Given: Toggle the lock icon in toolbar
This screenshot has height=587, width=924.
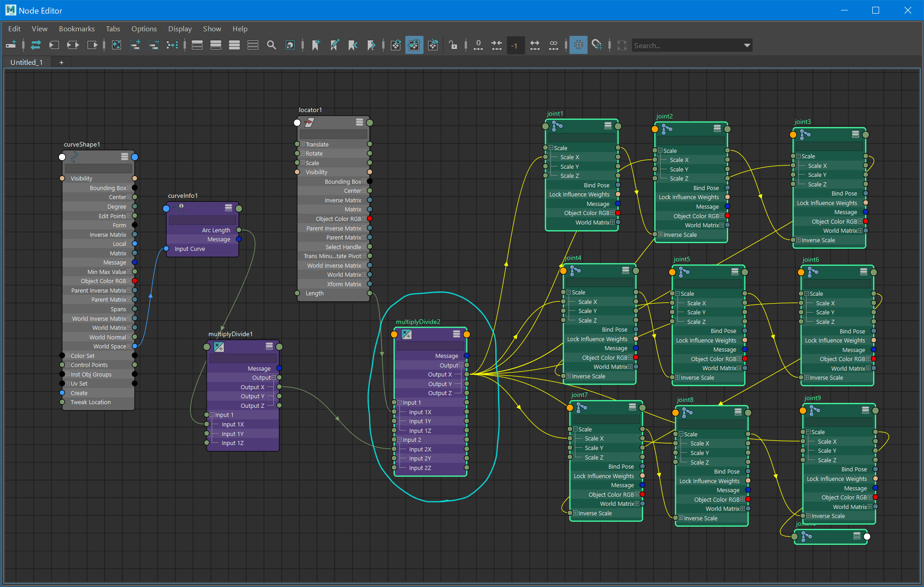Looking at the screenshot, I should coord(453,45).
